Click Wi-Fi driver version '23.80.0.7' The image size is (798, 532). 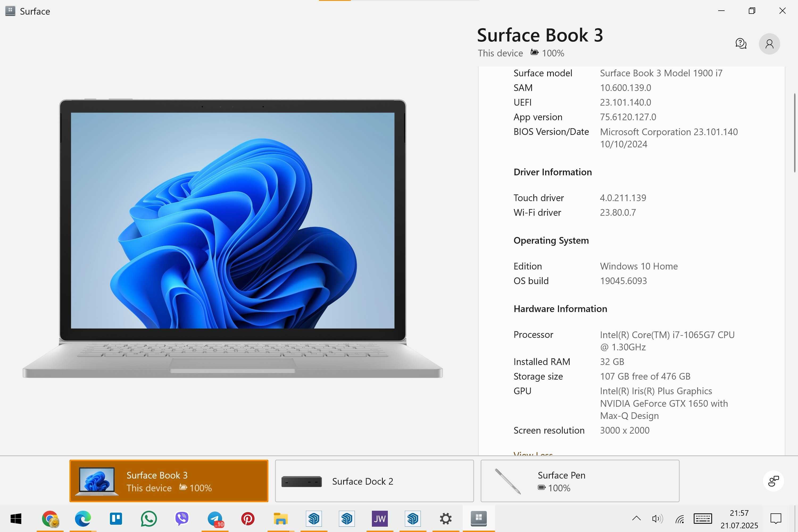tap(618, 212)
